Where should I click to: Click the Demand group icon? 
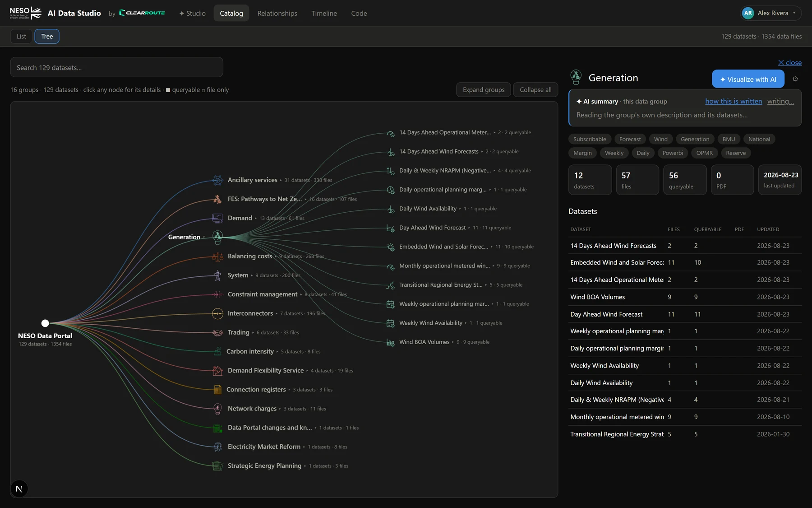217,218
